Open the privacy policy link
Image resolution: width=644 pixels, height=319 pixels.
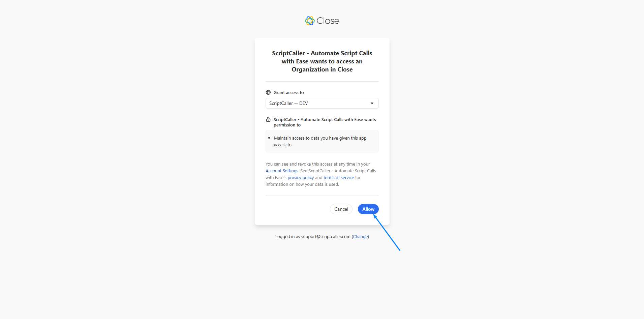301,178
